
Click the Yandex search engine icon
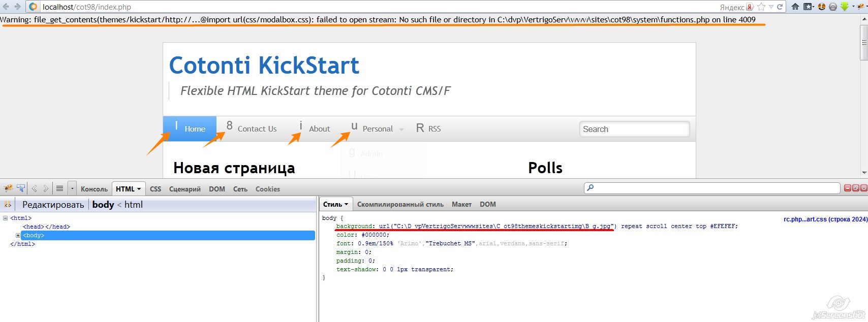750,7
